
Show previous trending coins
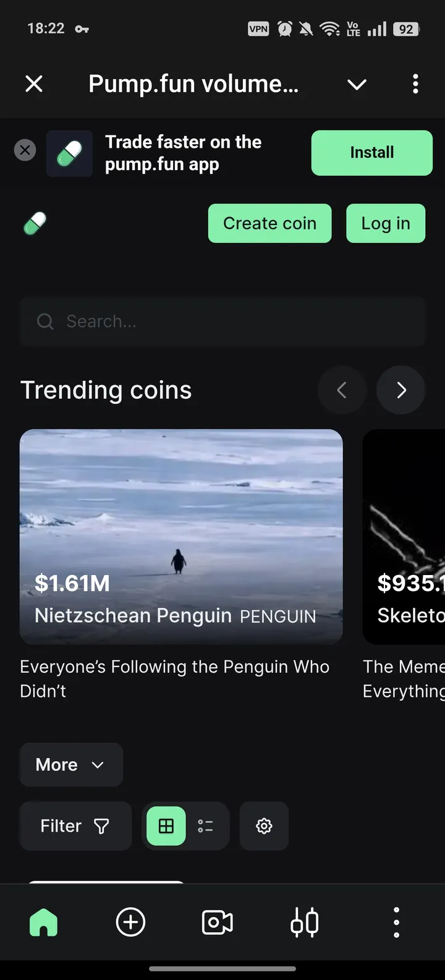coord(342,390)
